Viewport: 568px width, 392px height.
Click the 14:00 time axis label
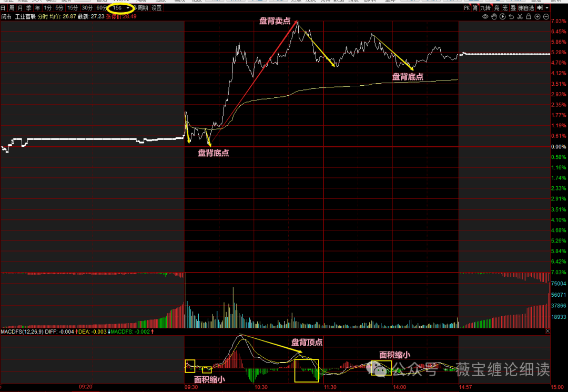(x=400, y=387)
